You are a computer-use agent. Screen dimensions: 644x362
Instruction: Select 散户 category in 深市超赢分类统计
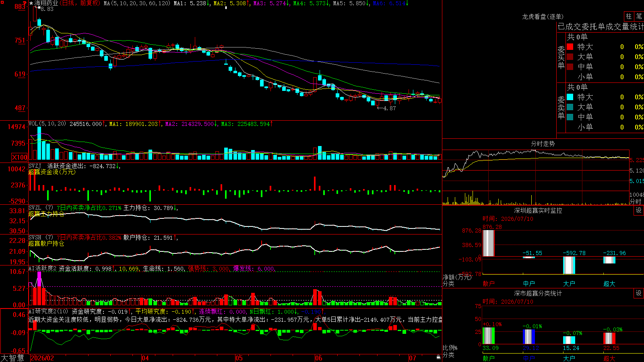(489, 358)
